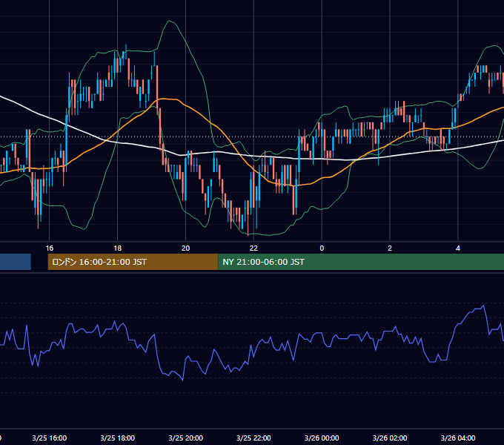Click the 3/25 18:00 date label
This screenshot has width=504, height=445.
pyautogui.click(x=118, y=438)
